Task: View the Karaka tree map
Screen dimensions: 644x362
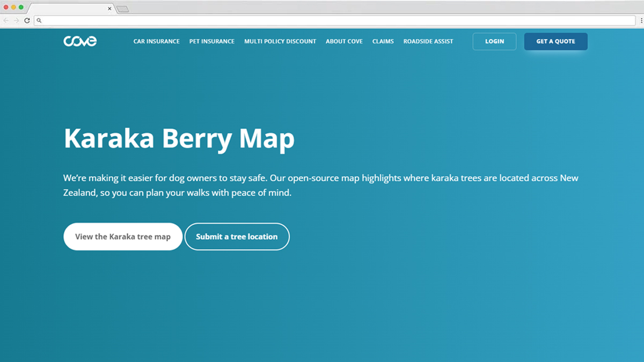Action: [122, 237]
